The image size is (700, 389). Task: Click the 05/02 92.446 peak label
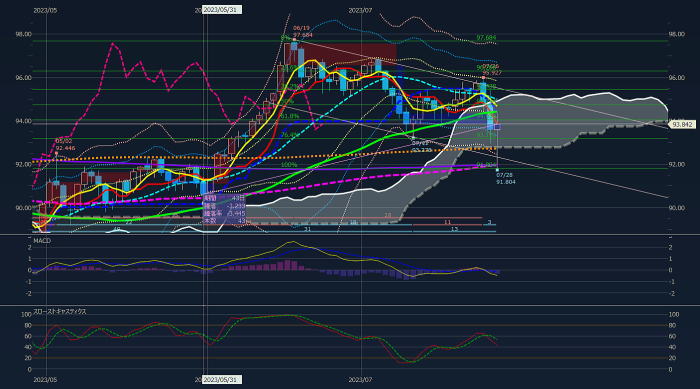65,145
